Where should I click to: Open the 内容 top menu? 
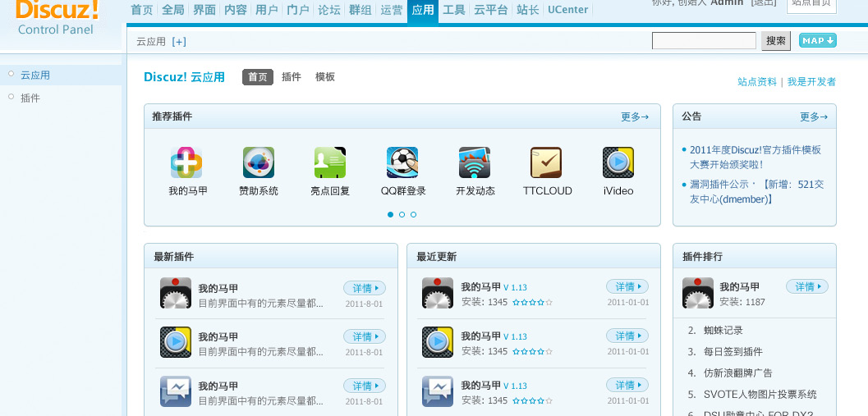(236, 10)
